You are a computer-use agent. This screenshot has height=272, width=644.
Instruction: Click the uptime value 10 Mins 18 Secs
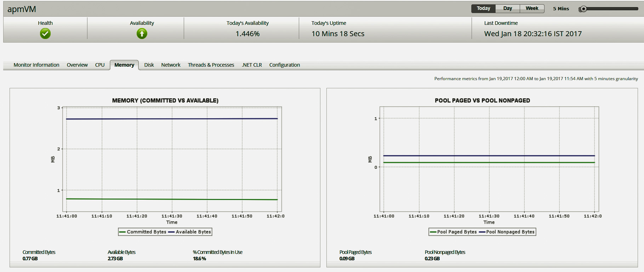click(x=338, y=34)
